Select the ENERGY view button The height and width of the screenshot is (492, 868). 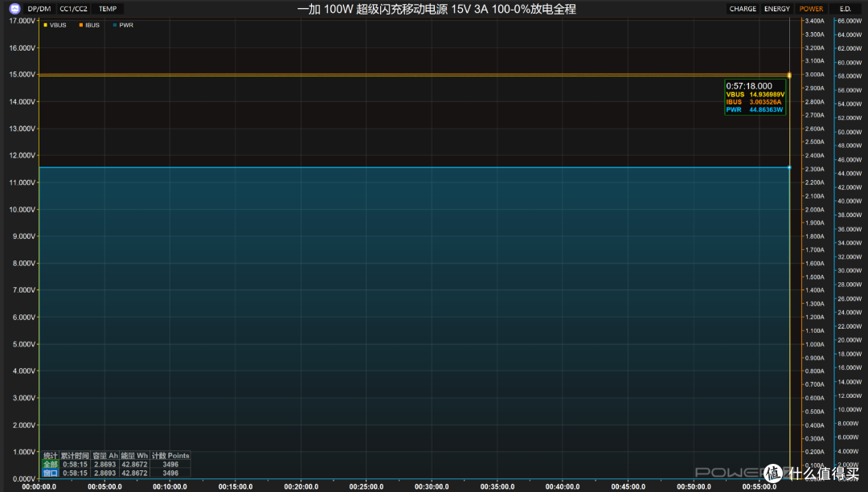[x=776, y=9]
